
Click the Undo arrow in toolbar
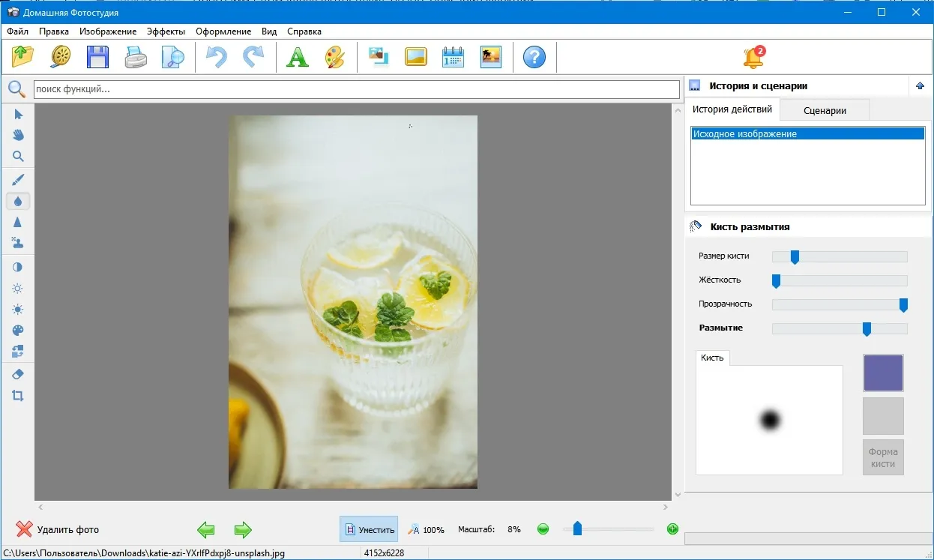(x=217, y=57)
